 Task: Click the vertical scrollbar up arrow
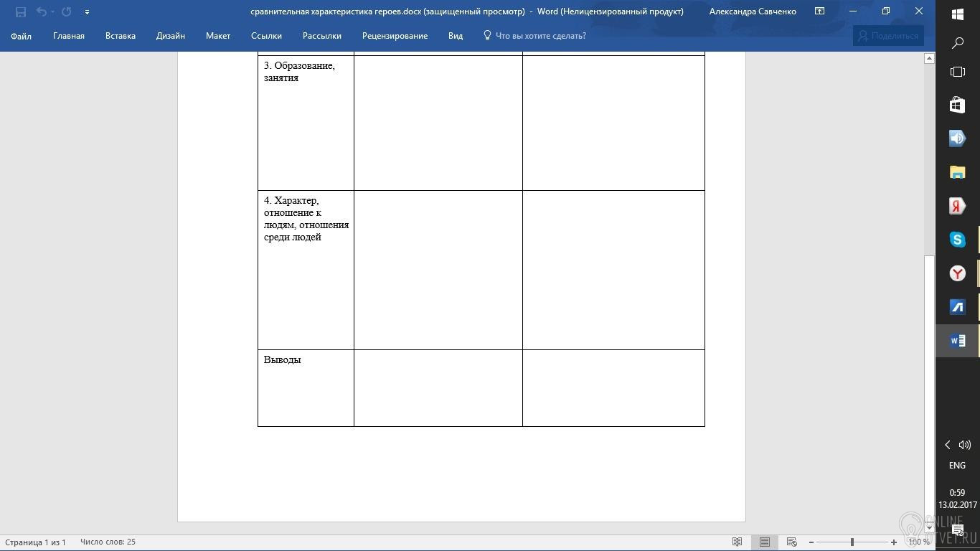[929, 58]
